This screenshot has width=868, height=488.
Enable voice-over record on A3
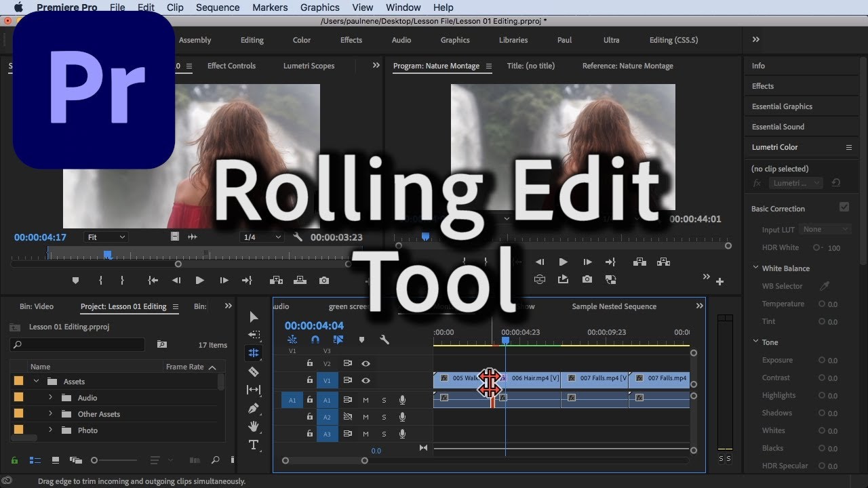click(402, 434)
